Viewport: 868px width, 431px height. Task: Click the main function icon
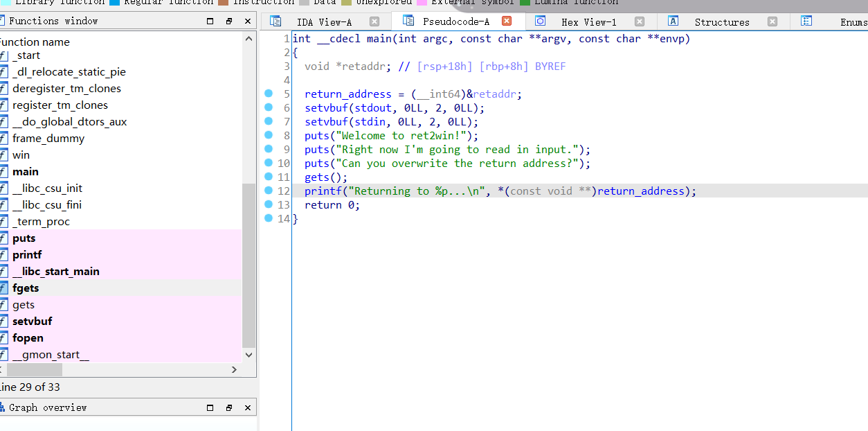[x=3, y=171]
